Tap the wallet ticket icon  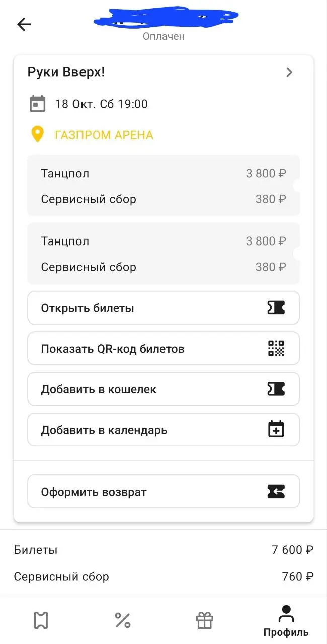tap(276, 389)
